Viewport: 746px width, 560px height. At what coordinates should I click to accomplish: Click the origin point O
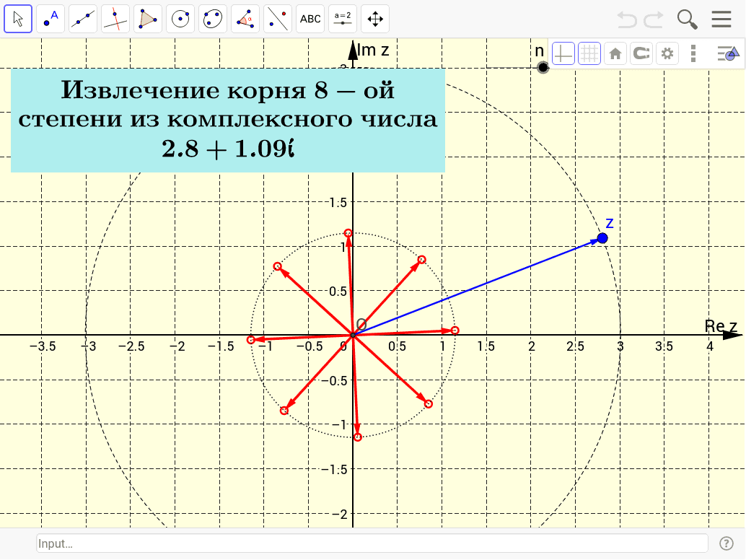tap(353, 336)
